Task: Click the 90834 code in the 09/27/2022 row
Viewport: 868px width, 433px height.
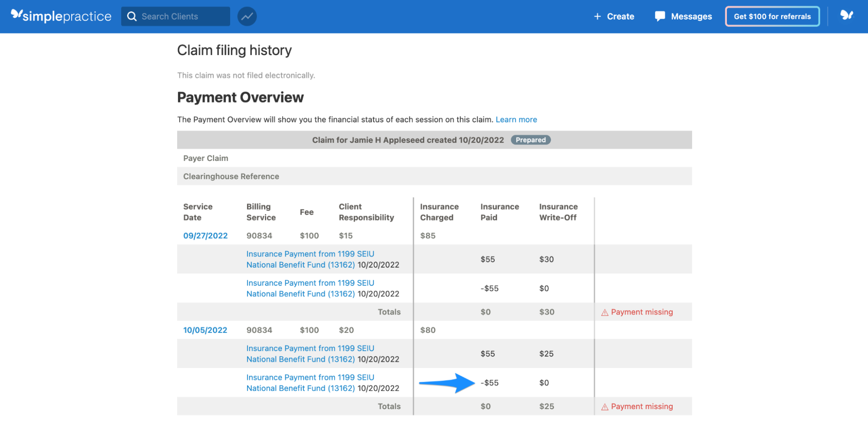Action: point(259,236)
